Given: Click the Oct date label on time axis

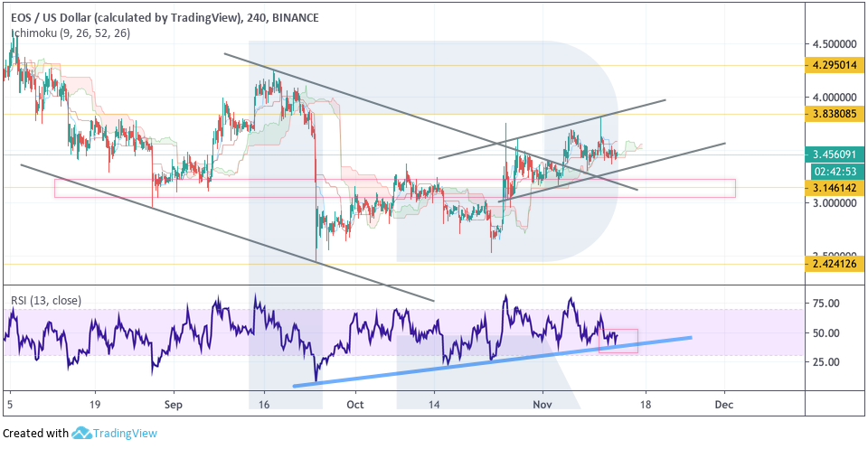Looking at the screenshot, I should [x=355, y=406].
